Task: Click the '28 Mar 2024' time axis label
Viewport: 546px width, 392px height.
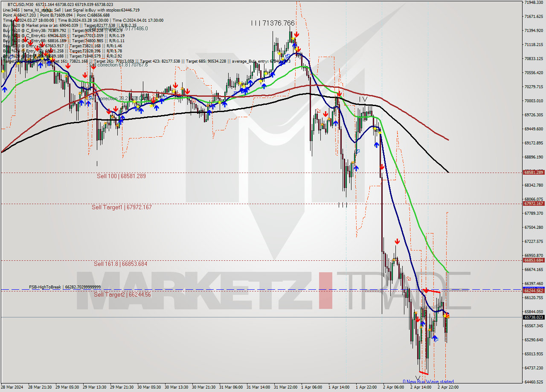Action: (12, 387)
